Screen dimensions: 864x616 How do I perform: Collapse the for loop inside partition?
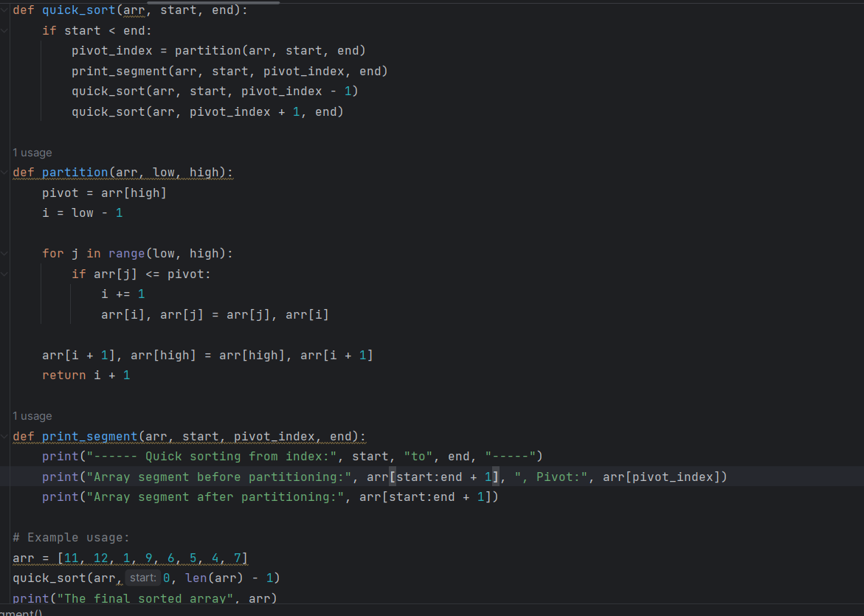(4, 253)
